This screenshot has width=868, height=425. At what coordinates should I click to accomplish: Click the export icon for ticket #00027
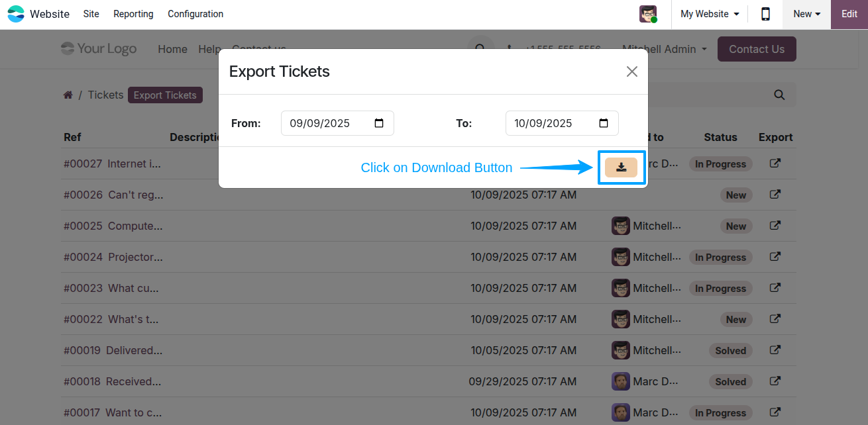(775, 164)
